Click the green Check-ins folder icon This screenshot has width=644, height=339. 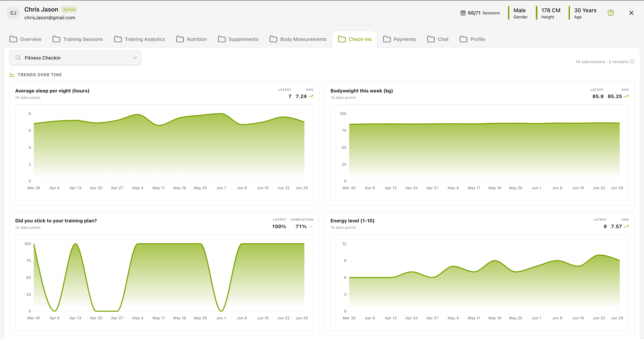[x=342, y=39]
